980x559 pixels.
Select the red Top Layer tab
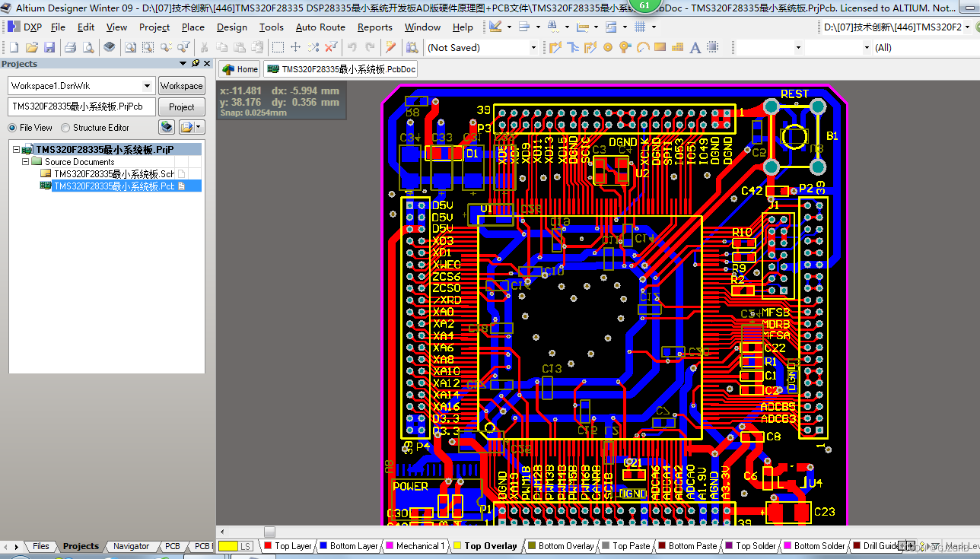click(x=288, y=546)
